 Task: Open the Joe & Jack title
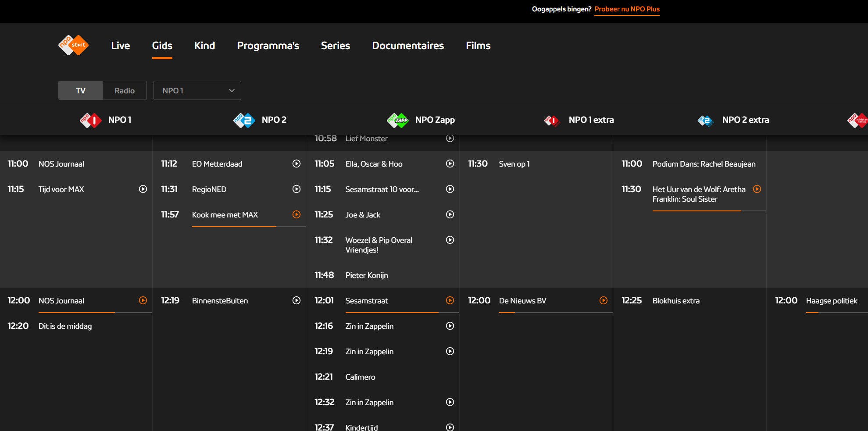363,215
